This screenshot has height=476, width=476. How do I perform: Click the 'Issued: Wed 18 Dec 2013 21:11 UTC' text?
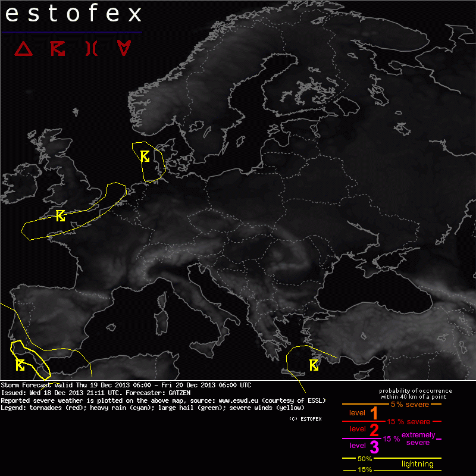pyautogui.click(x=61, y=393)
